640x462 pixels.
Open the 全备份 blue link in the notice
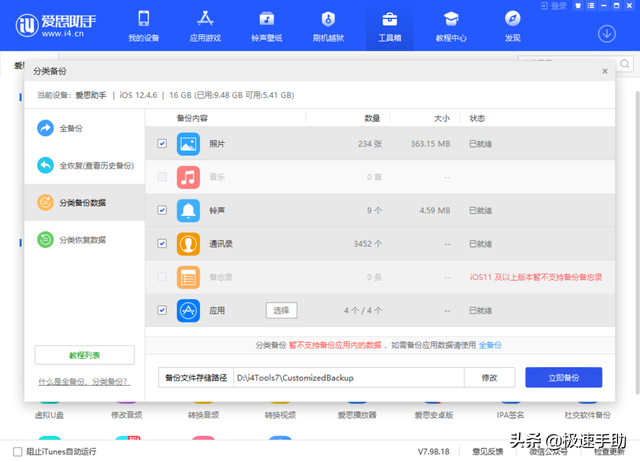(x=490, y=345)
